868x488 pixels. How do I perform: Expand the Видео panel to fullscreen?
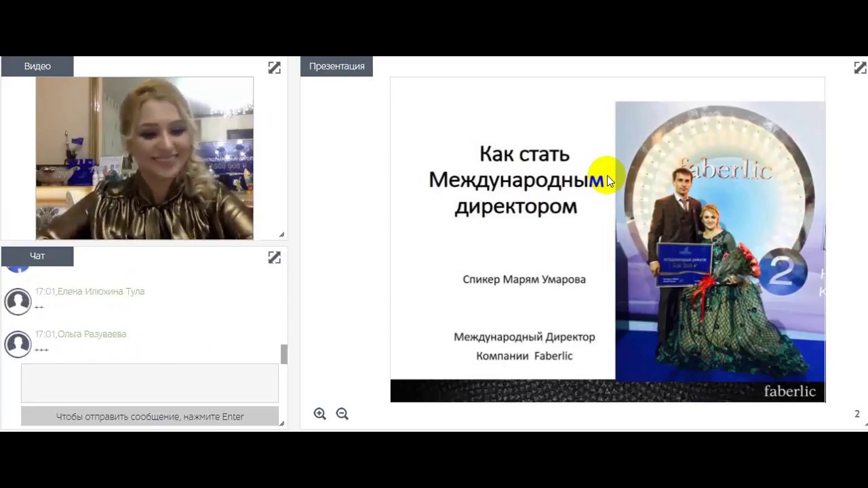[274, 67]
